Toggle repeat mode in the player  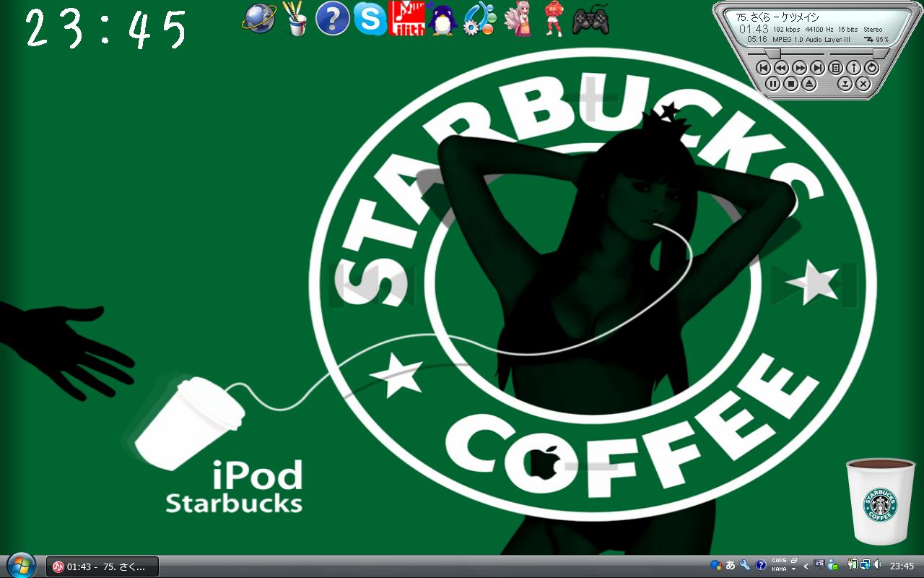(x=872, y=67)
